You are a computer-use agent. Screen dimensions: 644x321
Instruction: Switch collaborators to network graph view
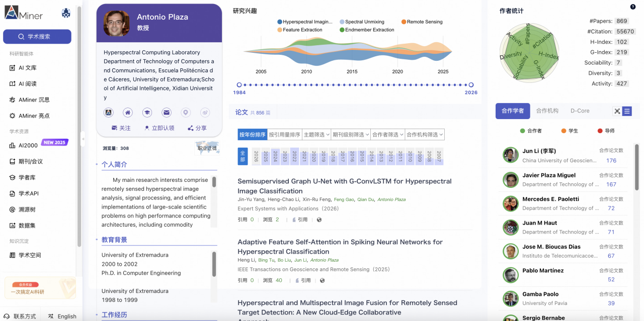[x=617, y=111]
